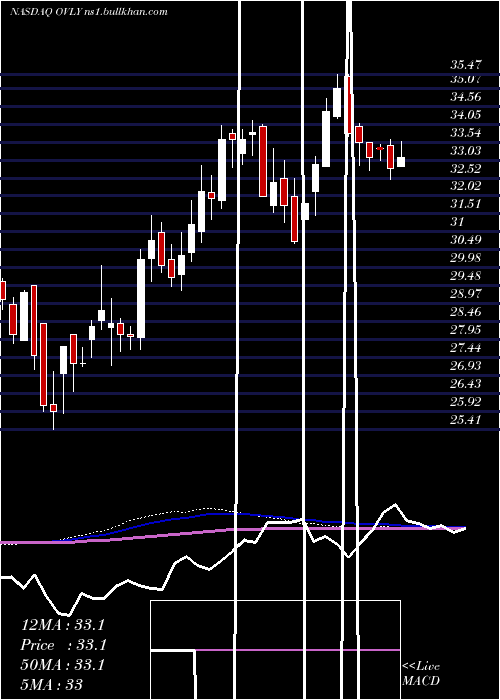Select the 29.98 price axis label
This screenshot has width=500, height=700.
466,258
